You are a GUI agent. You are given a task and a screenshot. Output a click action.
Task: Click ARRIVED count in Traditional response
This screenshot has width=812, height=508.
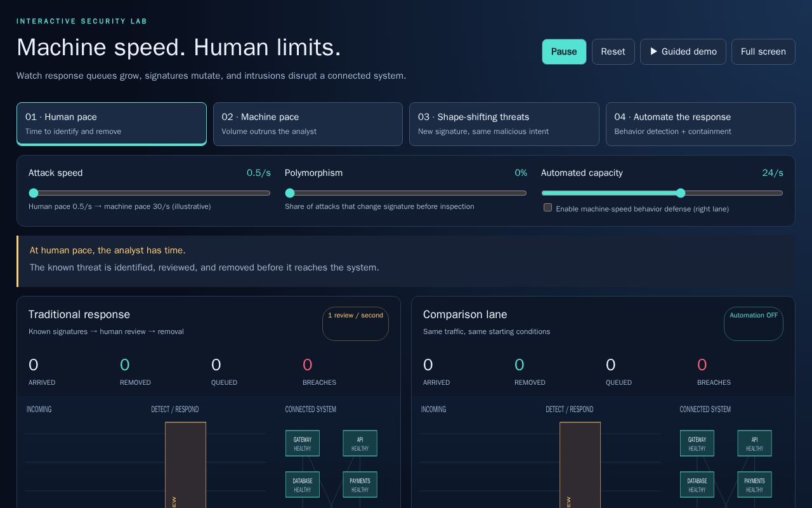coord(34,365)
